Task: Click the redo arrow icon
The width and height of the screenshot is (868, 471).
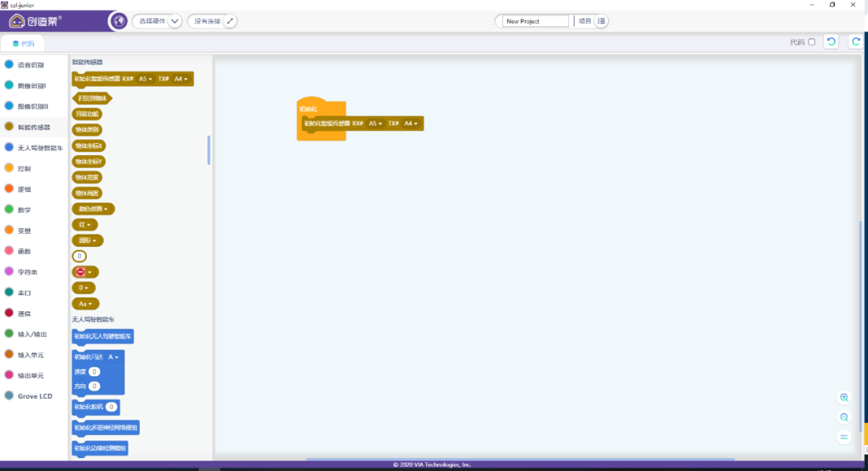Action: pos(856,42)
